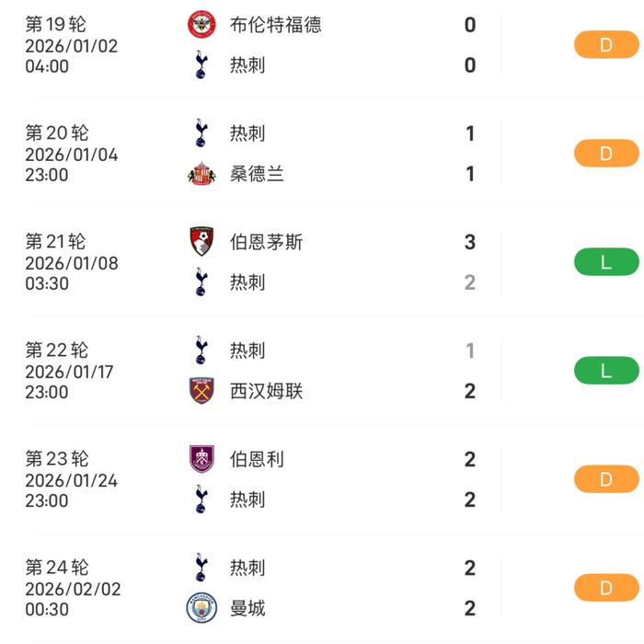
Task: Click the Sunderland club crest
Action: (x=200, y=174)
